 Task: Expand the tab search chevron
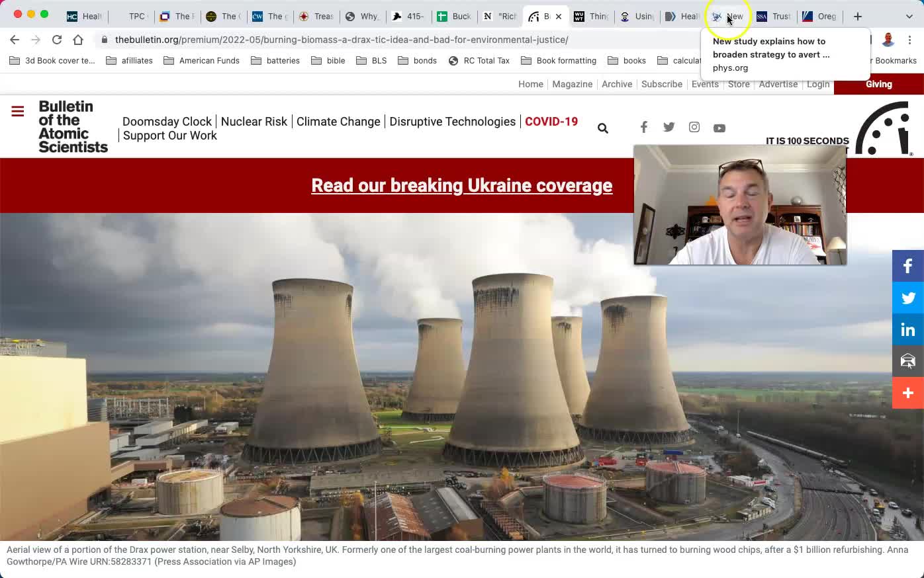click(x=909, y=16)
